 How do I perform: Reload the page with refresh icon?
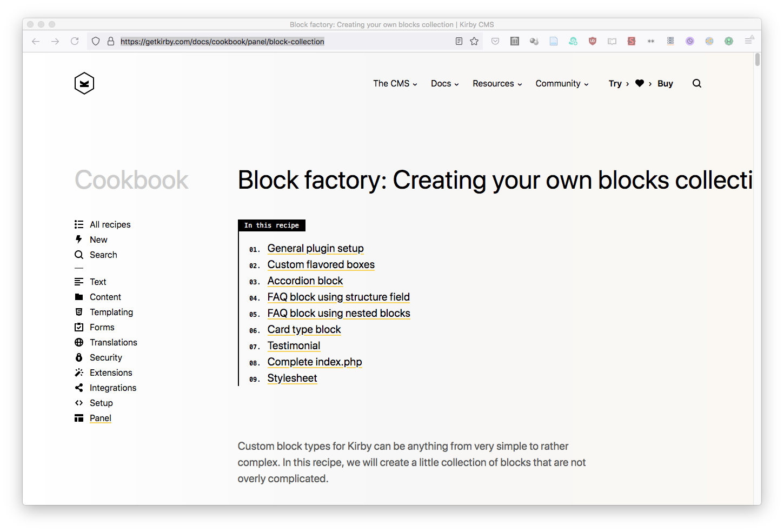(75, 41)
